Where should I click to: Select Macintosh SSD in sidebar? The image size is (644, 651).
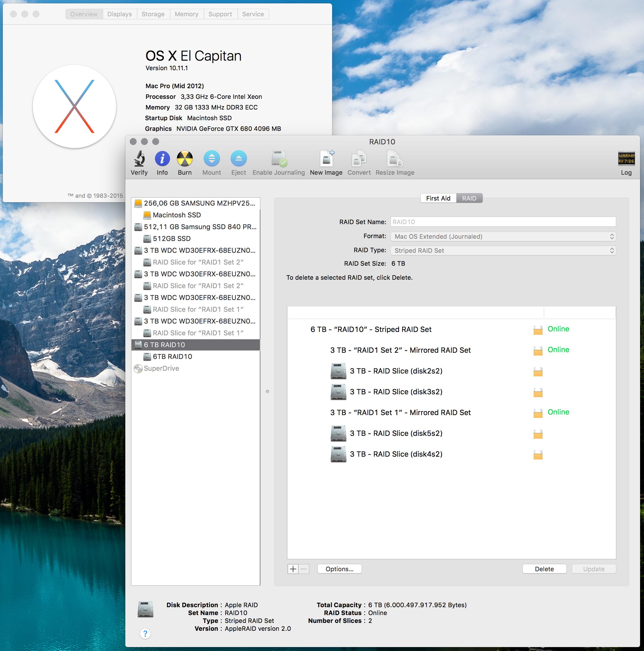coord(176,215)
